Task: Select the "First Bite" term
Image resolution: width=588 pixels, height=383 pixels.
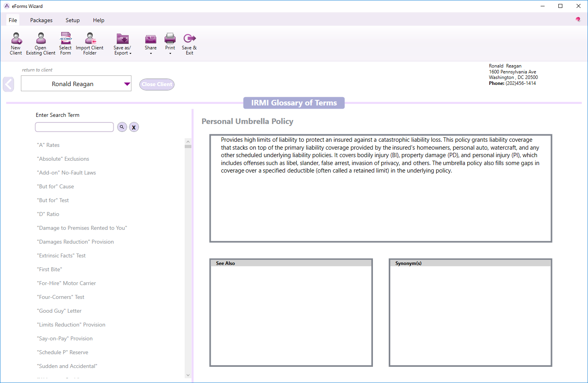Action: [x=49, y=269]
